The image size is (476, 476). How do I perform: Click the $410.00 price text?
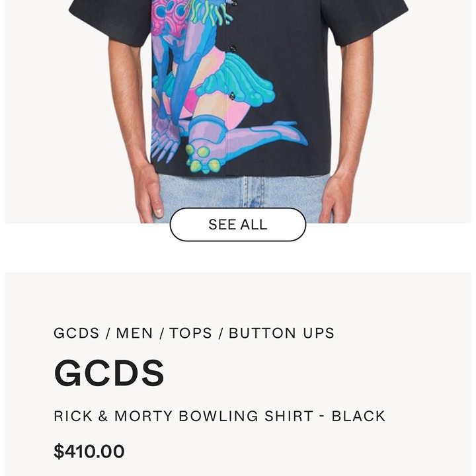(89, 451)
